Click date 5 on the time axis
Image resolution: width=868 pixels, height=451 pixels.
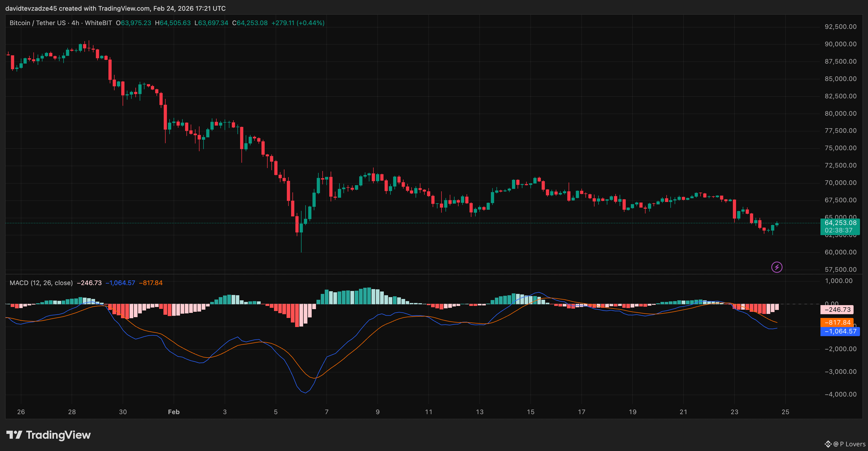click(276, 412)
